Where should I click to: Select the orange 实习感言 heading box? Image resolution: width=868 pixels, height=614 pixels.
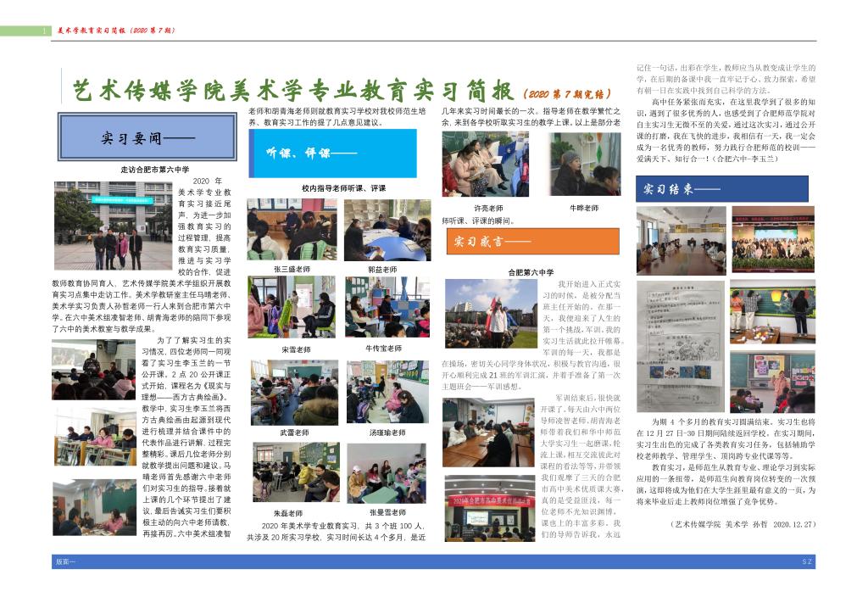(532, 242)
